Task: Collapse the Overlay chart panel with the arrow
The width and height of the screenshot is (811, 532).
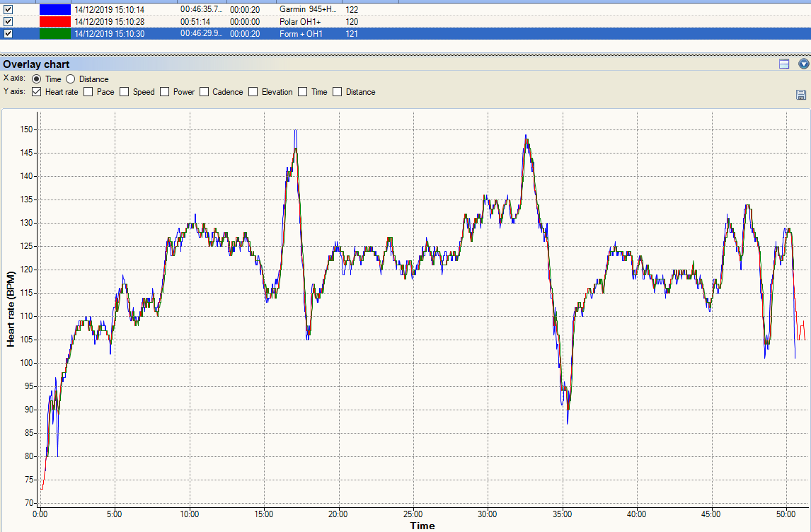Action: [x=803, y=64]
